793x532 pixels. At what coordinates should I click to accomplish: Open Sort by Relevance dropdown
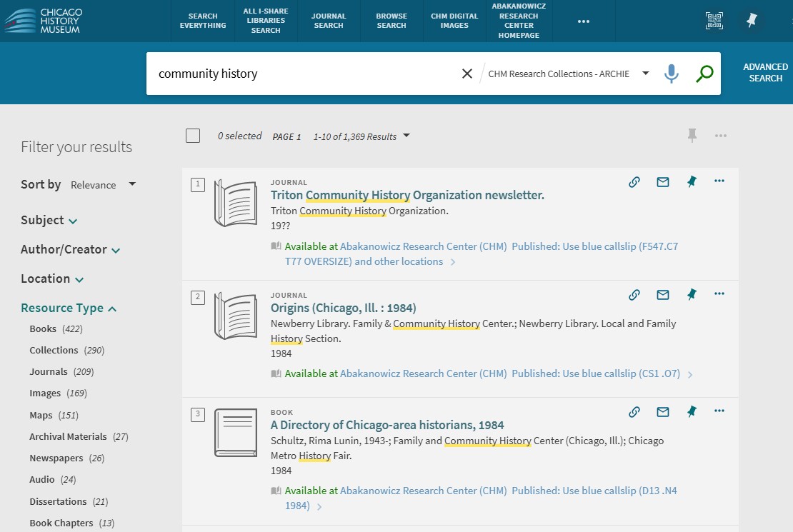[x=103, y=184]
